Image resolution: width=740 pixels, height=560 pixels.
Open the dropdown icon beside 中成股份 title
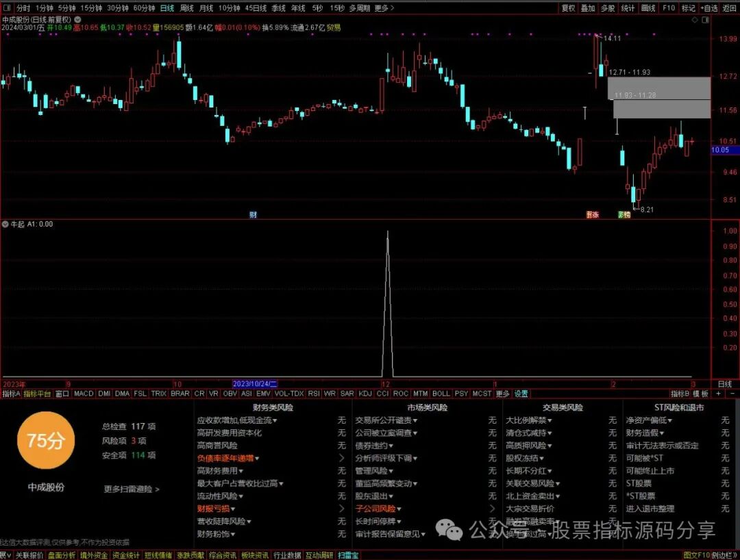[77, 19]
